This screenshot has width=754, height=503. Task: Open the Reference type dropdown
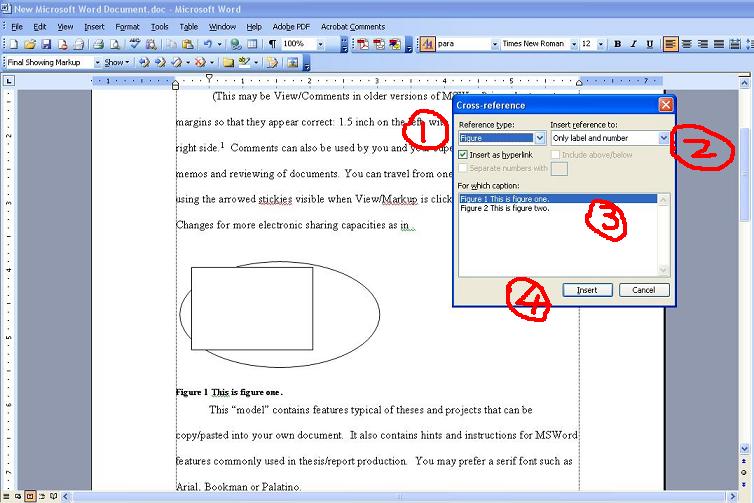540,138
